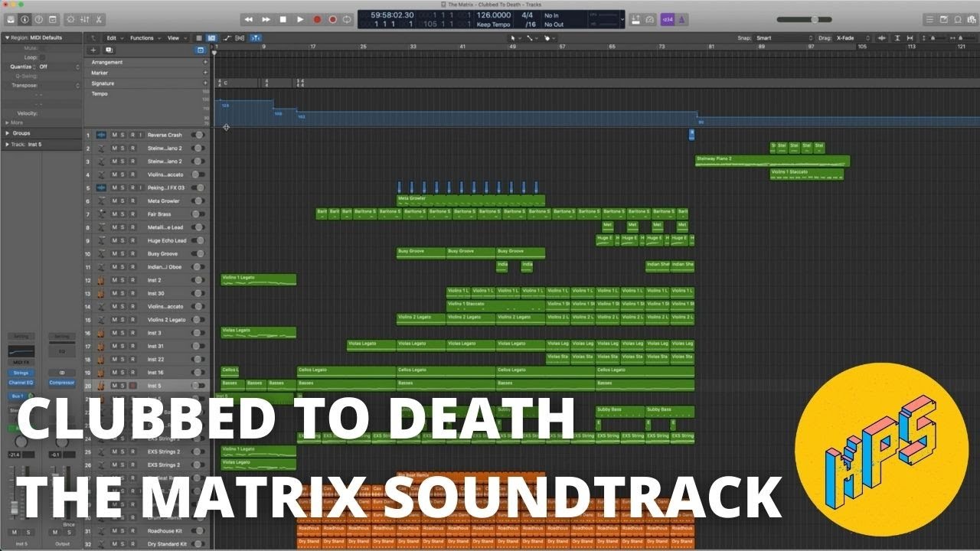This screenshot has height=551, width=980.
Task: Open the LCD display mode dropdown arrow
Action: [x=622, y=19]
